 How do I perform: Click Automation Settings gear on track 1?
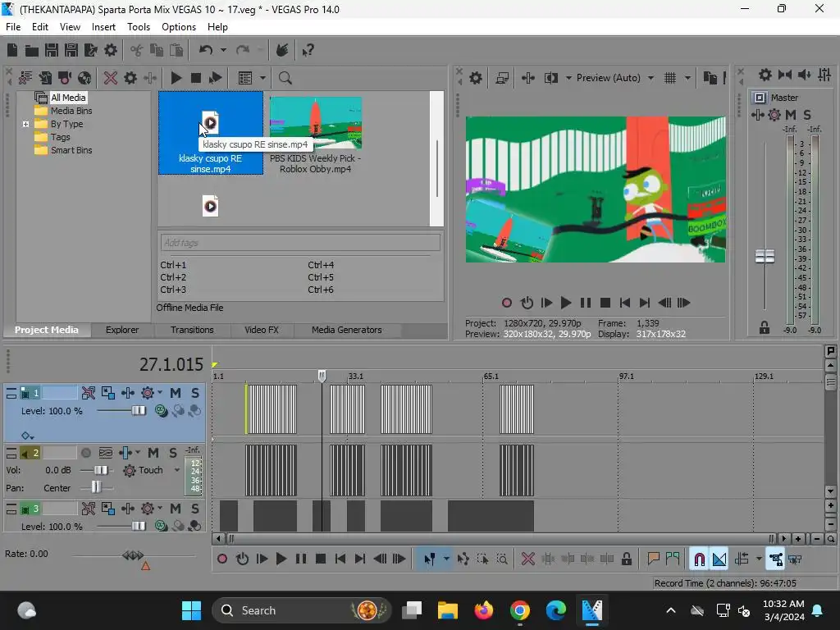pos(148,393)
